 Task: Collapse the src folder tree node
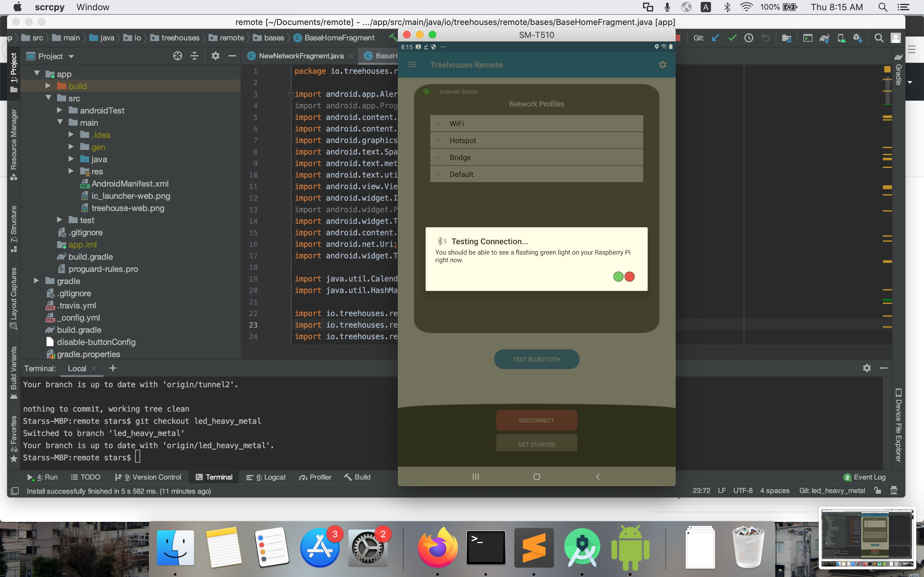coord(48,98)
